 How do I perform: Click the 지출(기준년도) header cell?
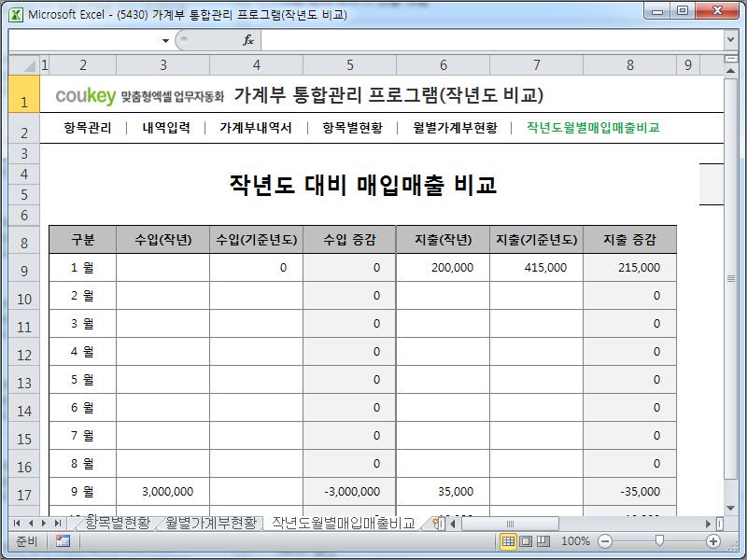click(536, 240)
